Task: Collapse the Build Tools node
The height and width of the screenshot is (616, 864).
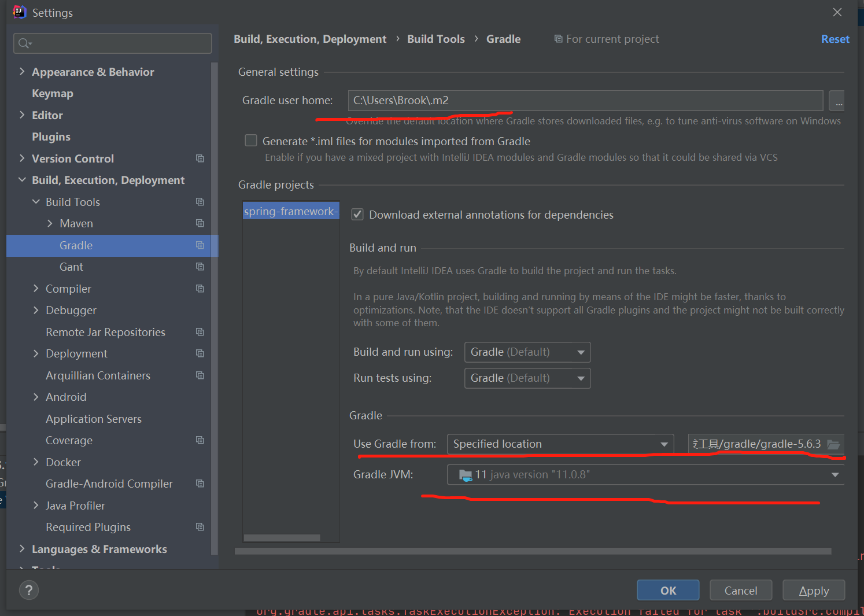Action: [36, 202]
